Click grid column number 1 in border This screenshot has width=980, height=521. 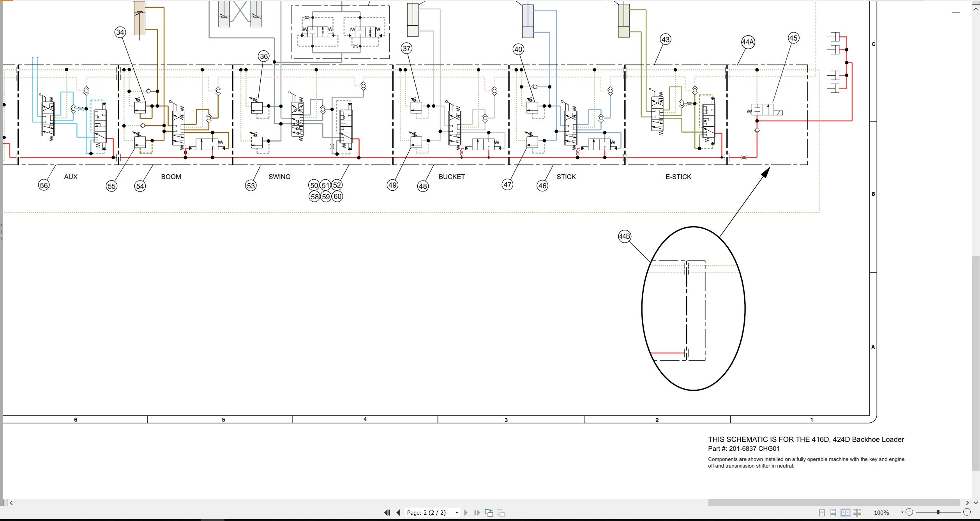(x=812, y=420)
